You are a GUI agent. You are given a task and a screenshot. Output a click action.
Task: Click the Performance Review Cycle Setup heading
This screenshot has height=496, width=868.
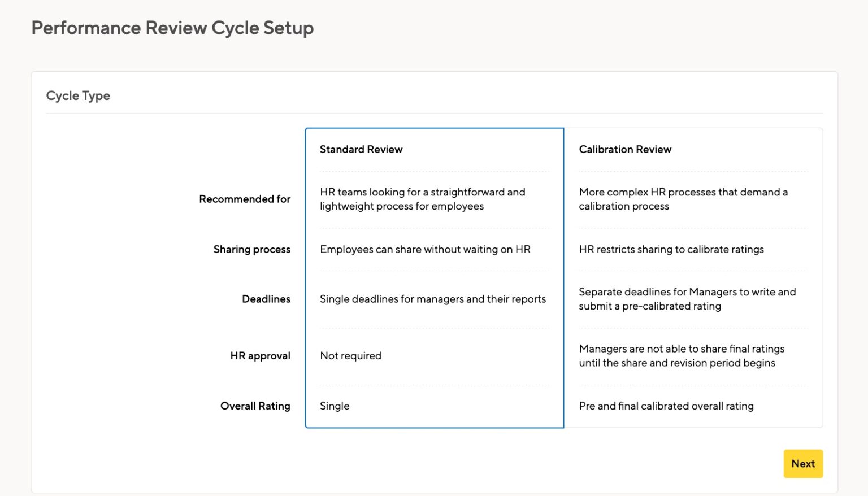[x=172, y=27]
